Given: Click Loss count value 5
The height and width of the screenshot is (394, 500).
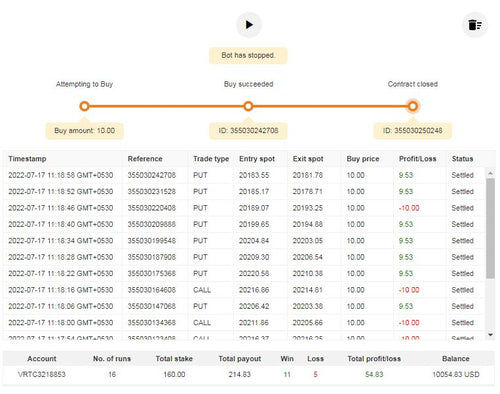Looking at the screenshot, I should (315, 374).
